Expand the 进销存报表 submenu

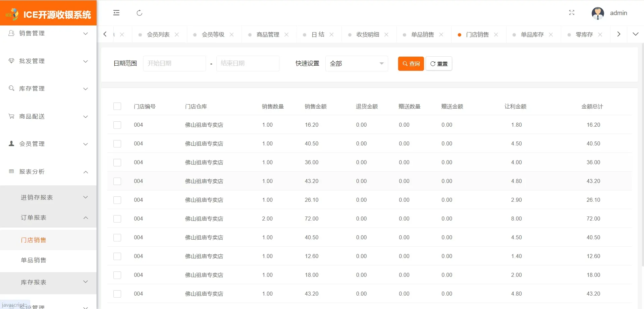click(86, 197)
